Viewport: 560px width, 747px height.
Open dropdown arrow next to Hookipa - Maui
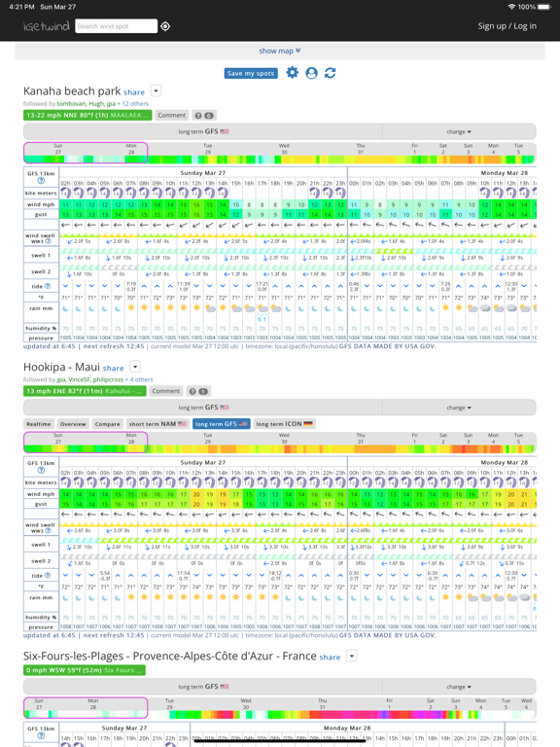pos(135,367)
